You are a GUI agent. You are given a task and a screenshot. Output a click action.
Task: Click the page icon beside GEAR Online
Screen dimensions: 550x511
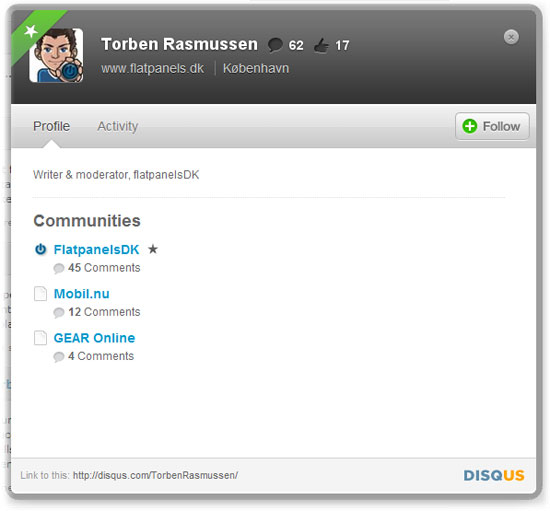40,338
